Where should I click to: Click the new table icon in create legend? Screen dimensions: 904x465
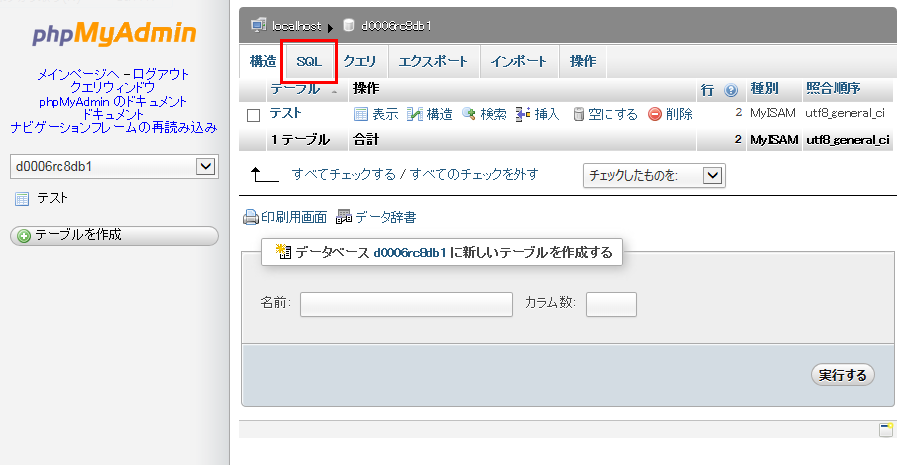click(283, 252)
